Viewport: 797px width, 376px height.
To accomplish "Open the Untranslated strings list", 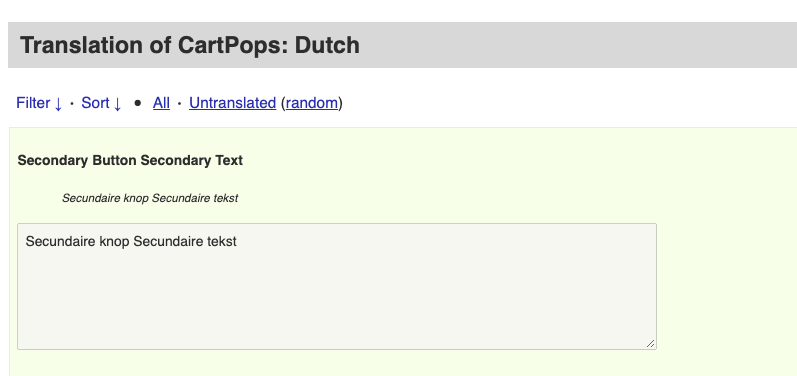I will tap(232, 103).
